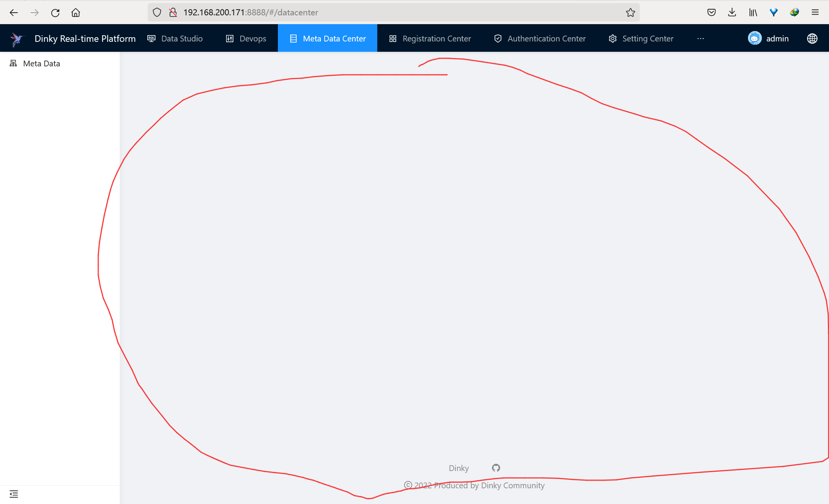Switch to the Data Studio tab
The width and height of the screenshot is (829, 504).
(182, 38)
